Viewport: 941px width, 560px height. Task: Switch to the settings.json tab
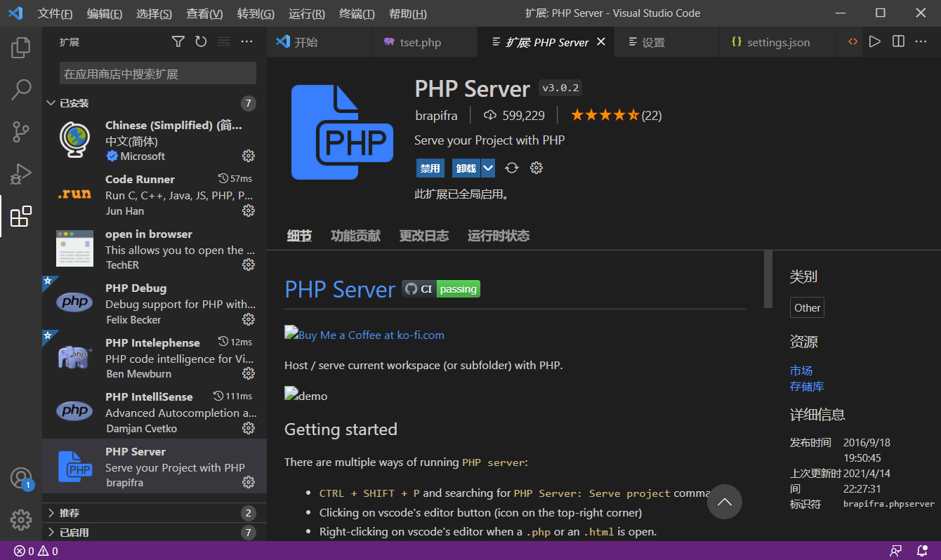(777, 42)
